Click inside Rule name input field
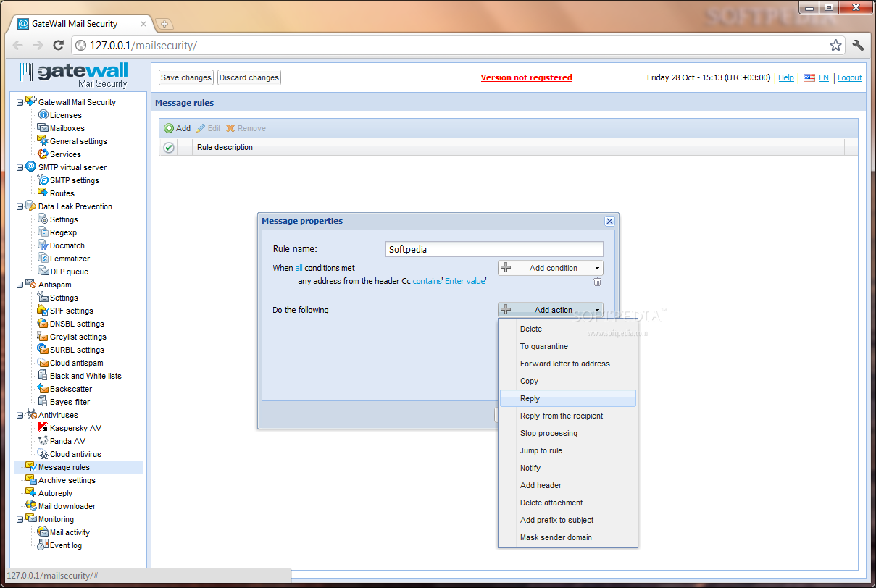The height and width of the screenshot is (588, 876). (495, 249)
